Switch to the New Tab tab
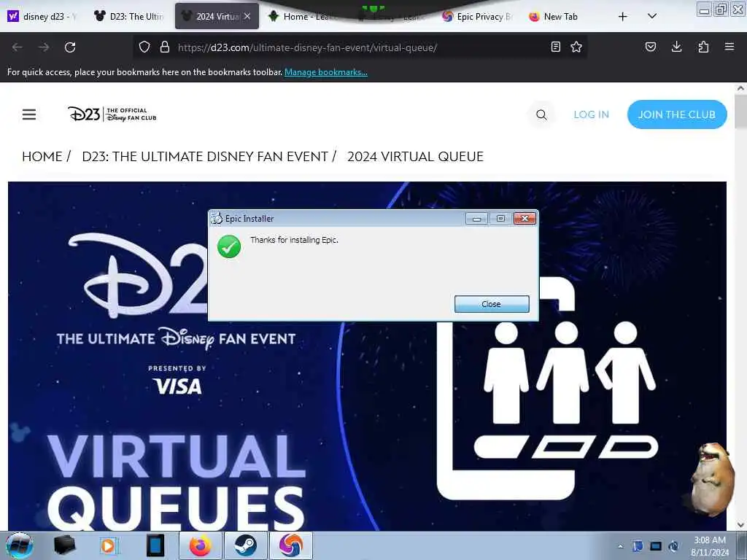 [x=561, y=16]
